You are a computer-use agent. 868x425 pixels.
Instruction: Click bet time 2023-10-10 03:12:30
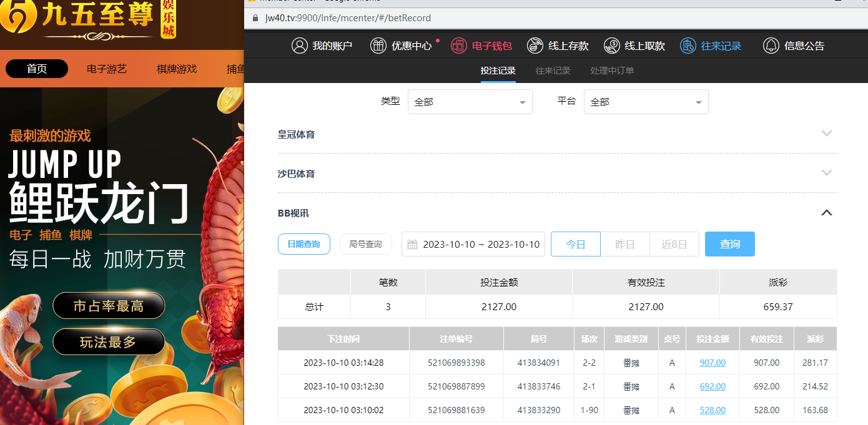pyautogui.click(x=343, y=386)
